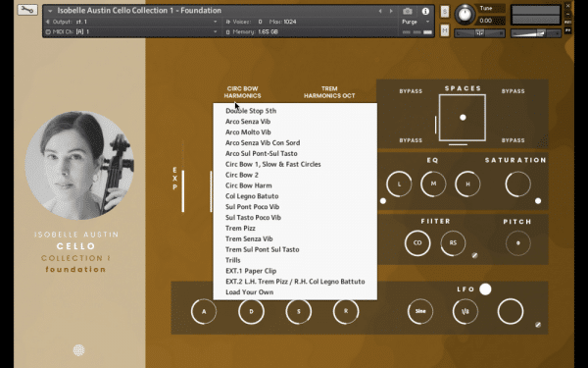Click the envelope Attack A knob

[x=204, y=311]
